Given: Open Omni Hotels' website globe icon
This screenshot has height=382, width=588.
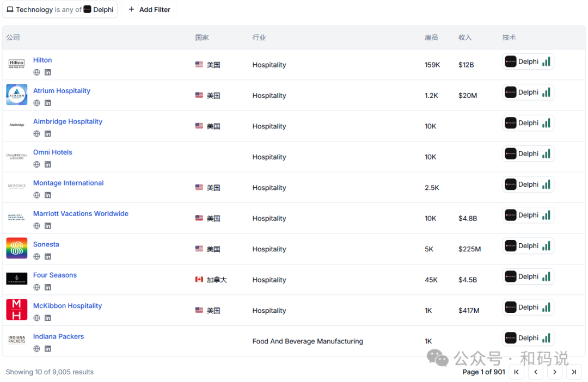Looking at the screenshot, I should (x=36, y=164).
